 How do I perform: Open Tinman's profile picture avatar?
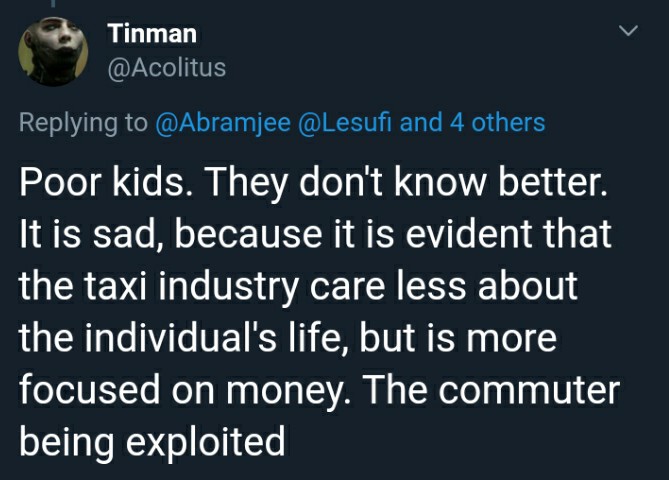click(53, 52)
